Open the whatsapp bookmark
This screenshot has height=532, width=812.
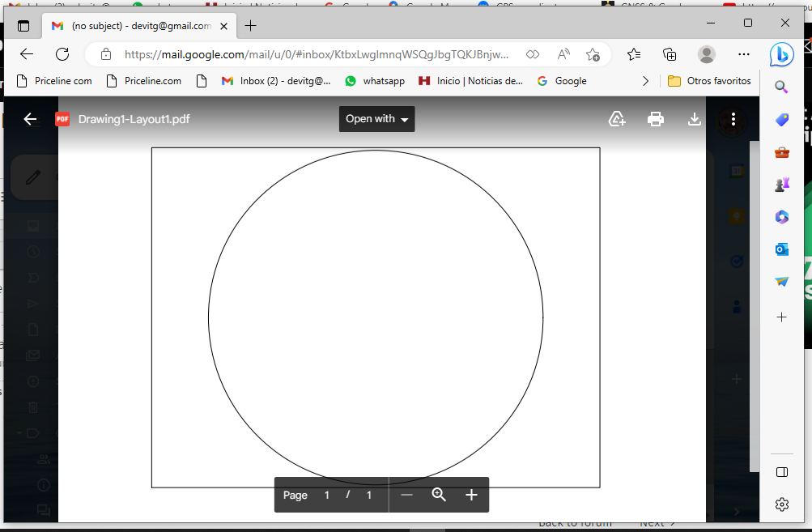pyautogui.click(x=375, y=80)
